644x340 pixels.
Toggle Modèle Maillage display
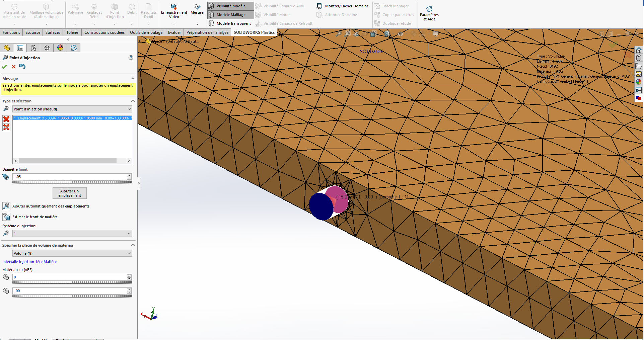coord(230,15)
